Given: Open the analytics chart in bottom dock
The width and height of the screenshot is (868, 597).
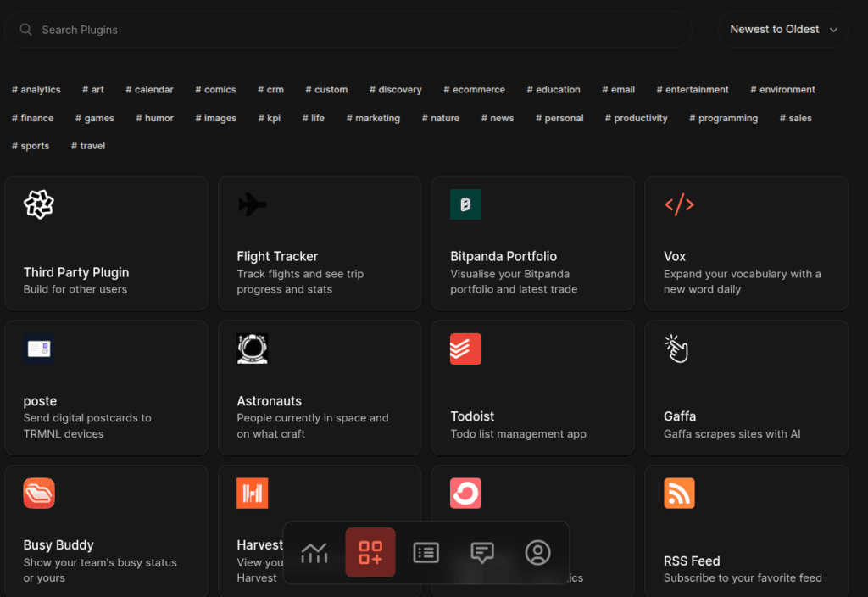Looking at the screenshot, I should [x=314, y=553].
